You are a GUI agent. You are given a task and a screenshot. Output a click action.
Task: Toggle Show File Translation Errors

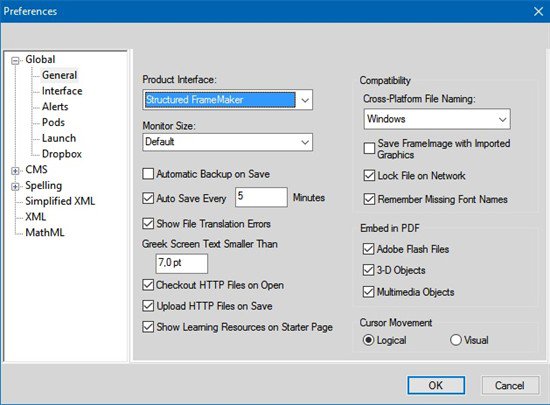point(148,224)
